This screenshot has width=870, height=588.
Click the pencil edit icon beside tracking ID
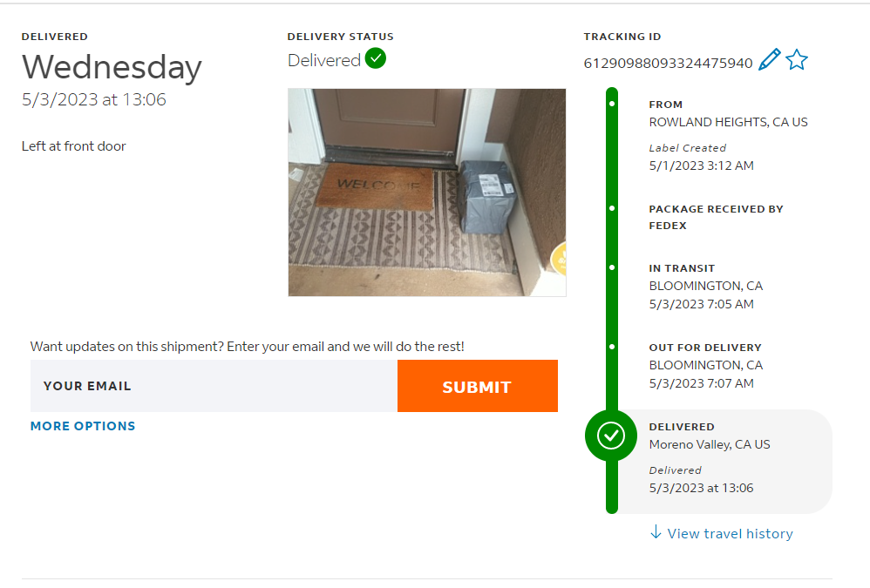[769, 60]
